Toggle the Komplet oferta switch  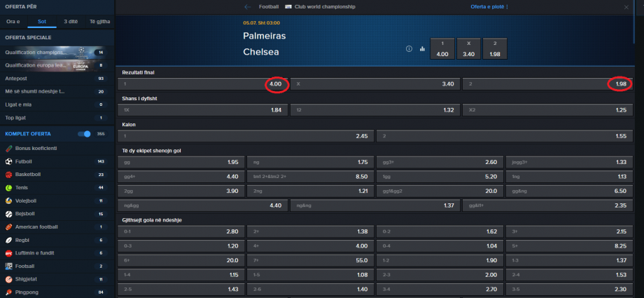point(84,134)
